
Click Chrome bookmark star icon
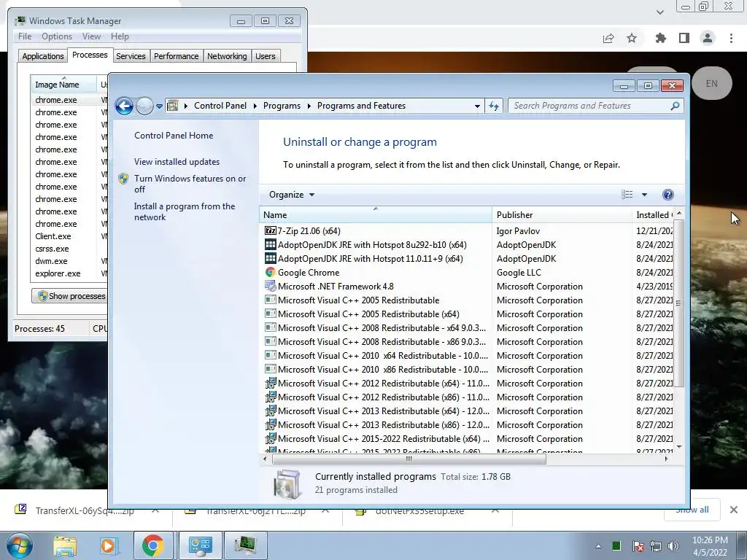coord(632,38)
